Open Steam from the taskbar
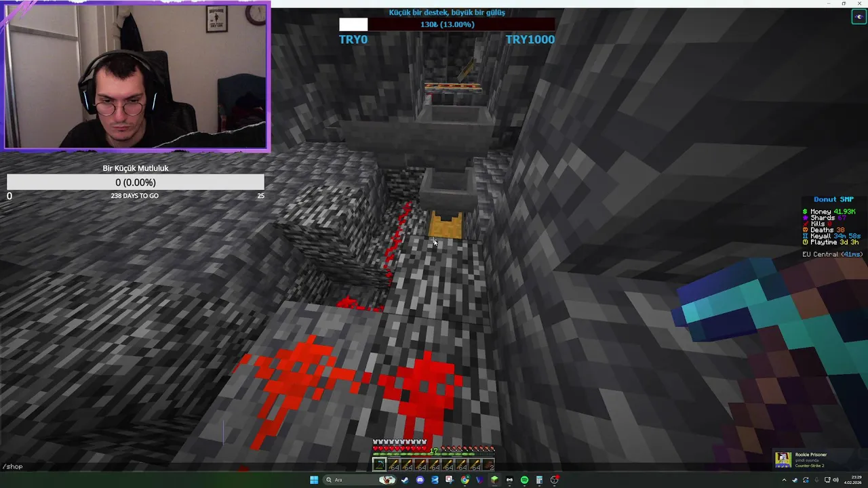The height and width of the screenshot is (488, 868). pos(405,480)
